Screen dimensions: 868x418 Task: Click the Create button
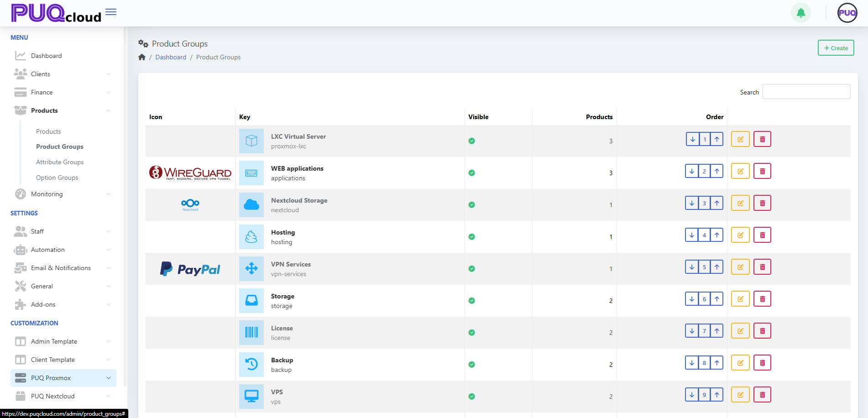point(836,48)
